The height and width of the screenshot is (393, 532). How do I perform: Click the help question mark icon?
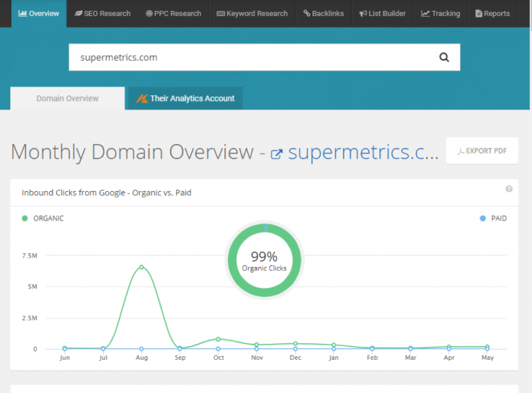(509, 189)
